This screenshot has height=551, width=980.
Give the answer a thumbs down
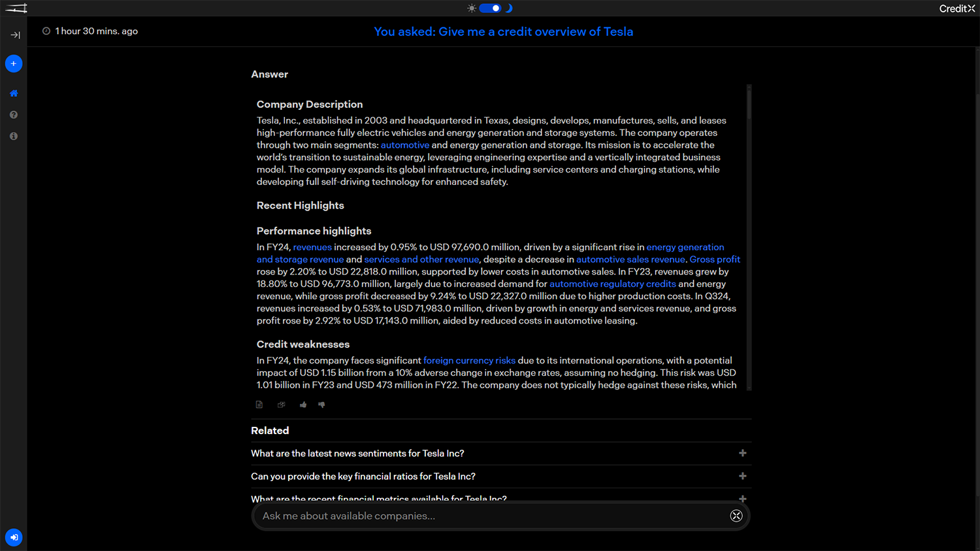[321, 405]
